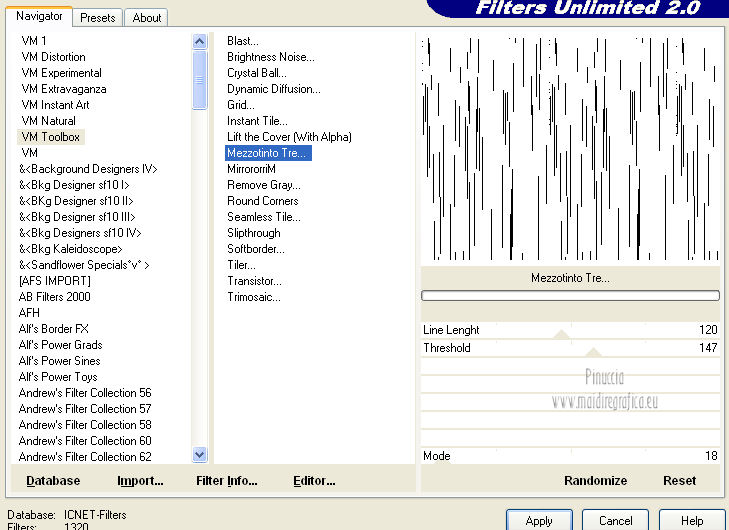Viewport: 729px width, 530px height.
Task: Select &<Bkg Designer sf10 I> category
Action: (x=74, y=185)
